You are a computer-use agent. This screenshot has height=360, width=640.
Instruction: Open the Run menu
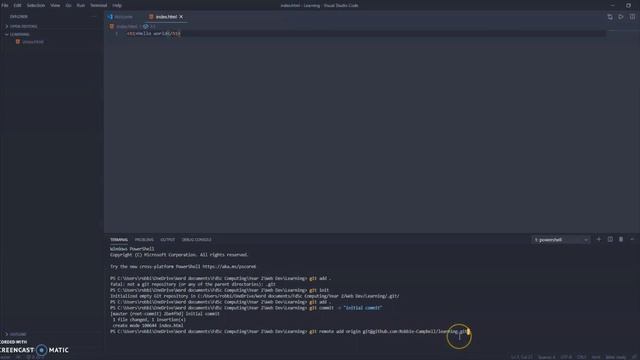(81, 5)
